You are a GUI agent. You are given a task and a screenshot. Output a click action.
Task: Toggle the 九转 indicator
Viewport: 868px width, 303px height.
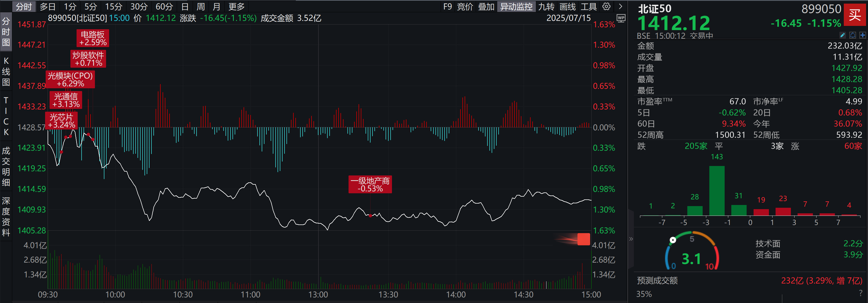[x=546, y=6]
